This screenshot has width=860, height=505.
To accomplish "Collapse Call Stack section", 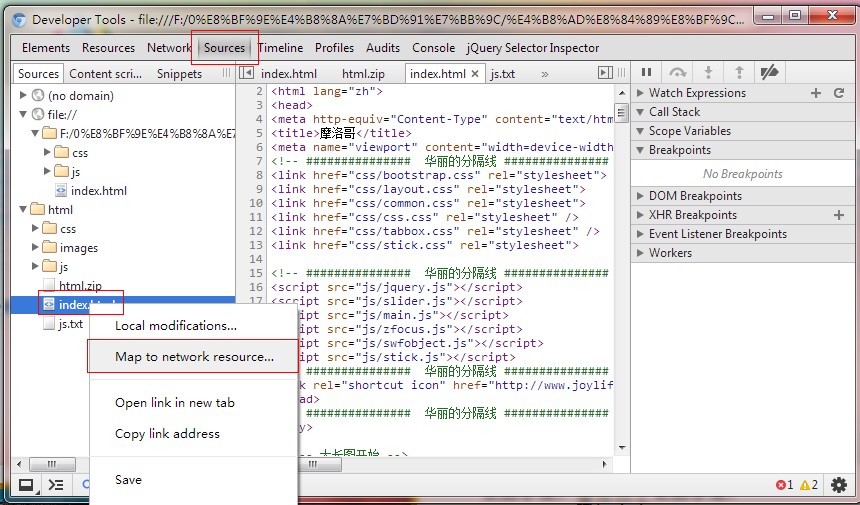I will (x=640, y=112).
